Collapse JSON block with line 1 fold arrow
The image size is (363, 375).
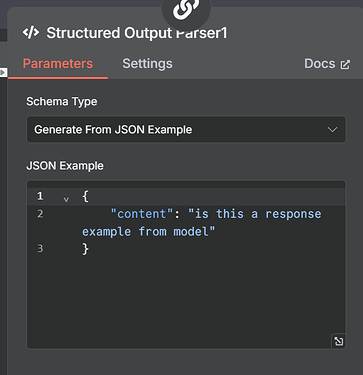tap(66, 199)
